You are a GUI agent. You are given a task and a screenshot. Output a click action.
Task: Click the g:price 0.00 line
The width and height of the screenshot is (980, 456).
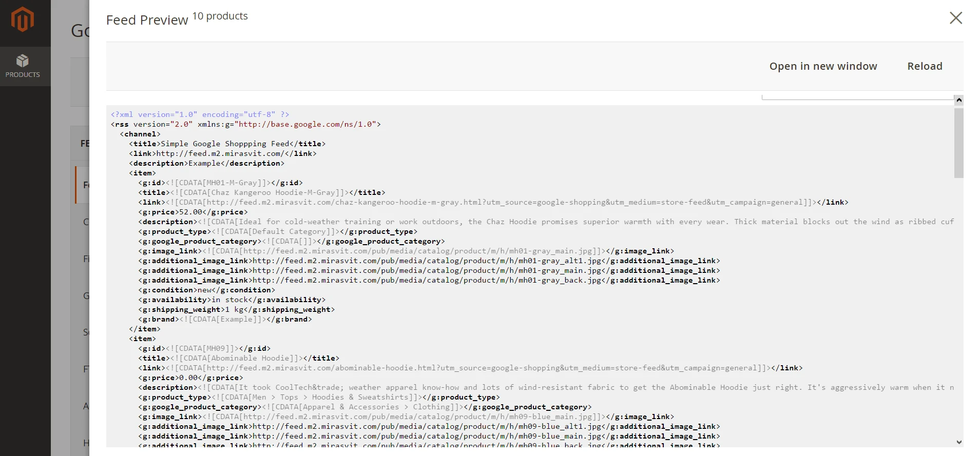tap(190, 378)
